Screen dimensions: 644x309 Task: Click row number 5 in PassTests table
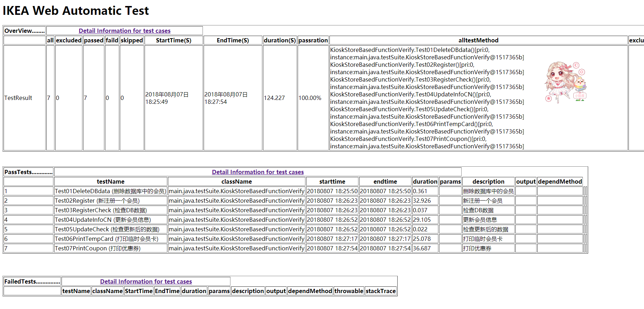tap(28, 229)
